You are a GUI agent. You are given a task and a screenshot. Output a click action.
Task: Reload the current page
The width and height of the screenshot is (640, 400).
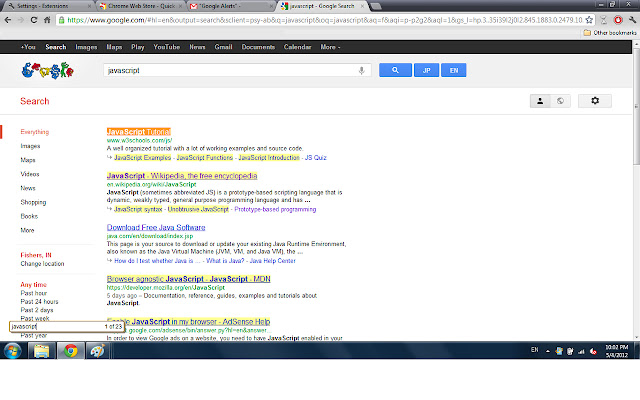34,20
